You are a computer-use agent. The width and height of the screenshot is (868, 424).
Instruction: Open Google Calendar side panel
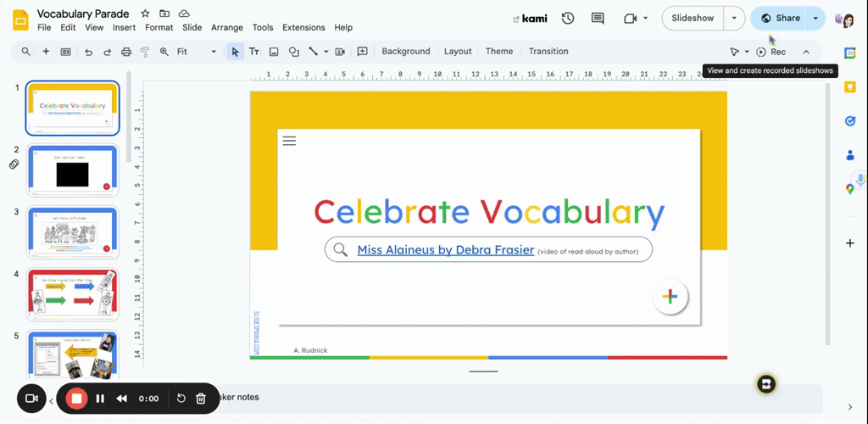(850, 53)
